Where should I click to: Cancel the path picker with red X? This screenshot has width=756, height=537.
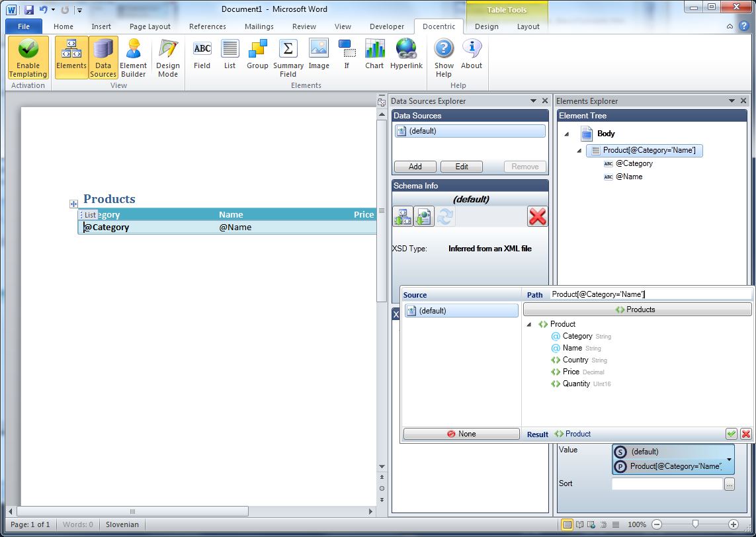pos(745,434)
